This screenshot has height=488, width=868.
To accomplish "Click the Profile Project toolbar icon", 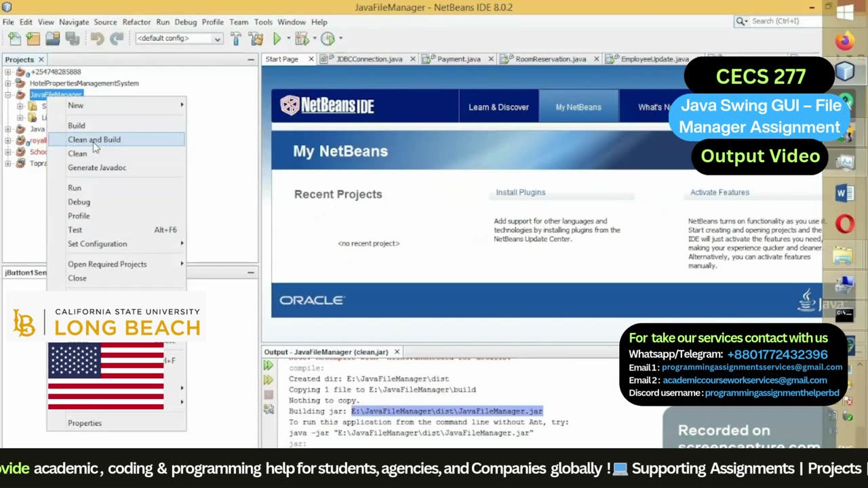I will click(328, 39).
